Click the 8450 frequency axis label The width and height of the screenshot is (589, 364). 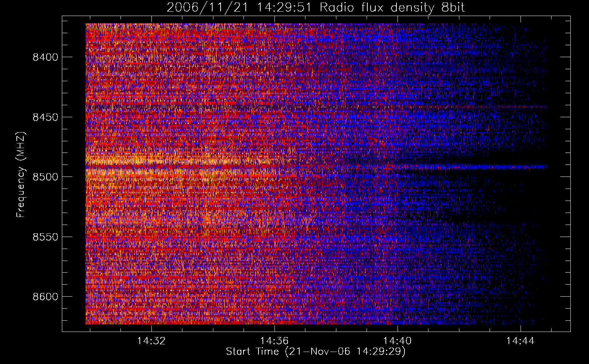click(46, 117)
